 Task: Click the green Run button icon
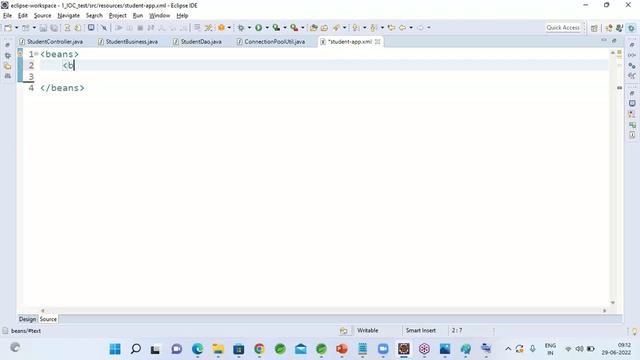pyautogui.click(x=258, y=28)
